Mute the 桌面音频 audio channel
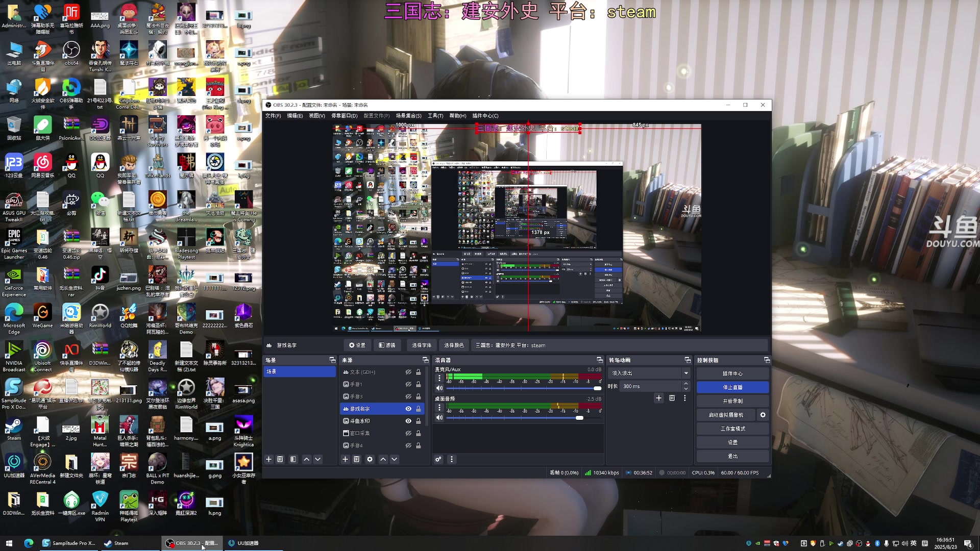 pyautogui.click(x=439, y=418)
